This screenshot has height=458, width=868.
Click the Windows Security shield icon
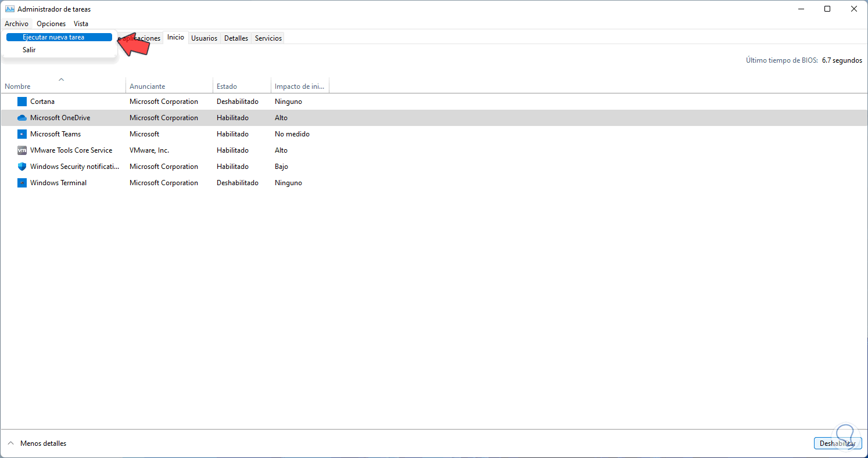(x=22, y=167)
